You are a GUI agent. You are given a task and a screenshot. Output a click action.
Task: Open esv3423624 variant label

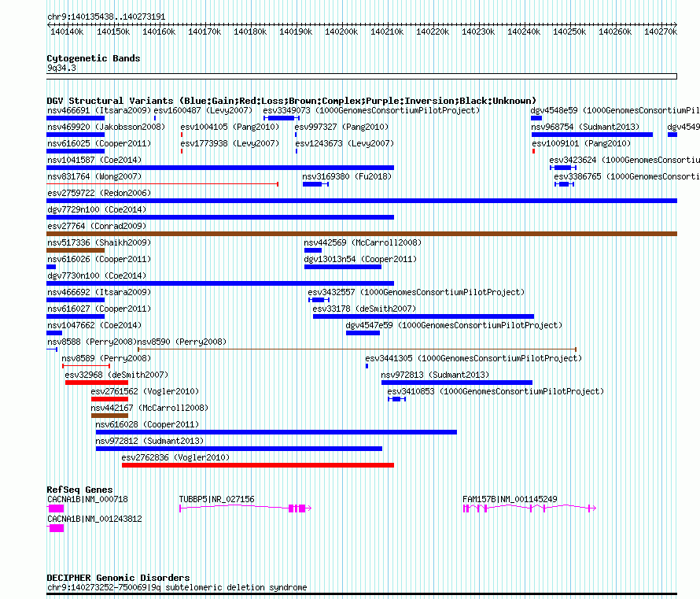click(624, 160)
